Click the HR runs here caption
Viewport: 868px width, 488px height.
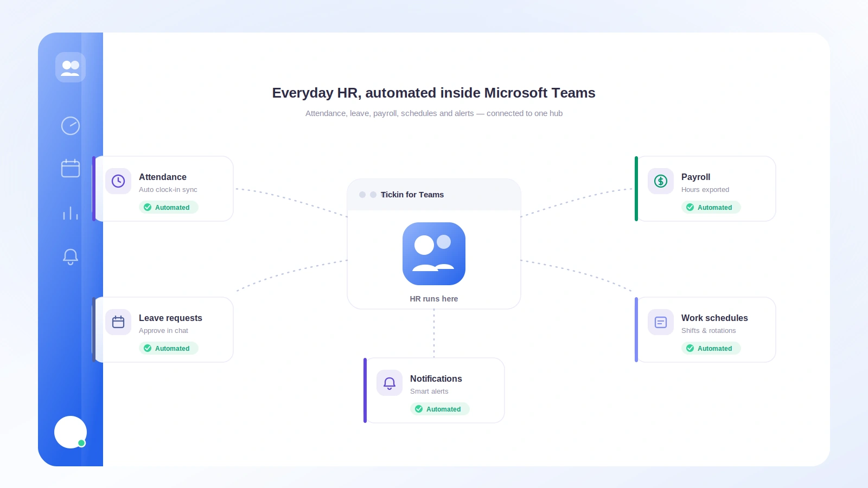pyautogui.click(x=434, y=299)
